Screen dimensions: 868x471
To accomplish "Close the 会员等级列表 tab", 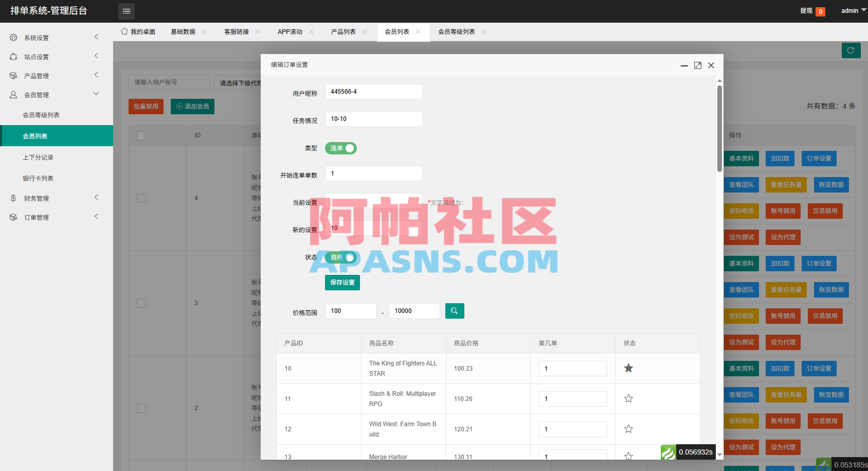I will (484, 32).
